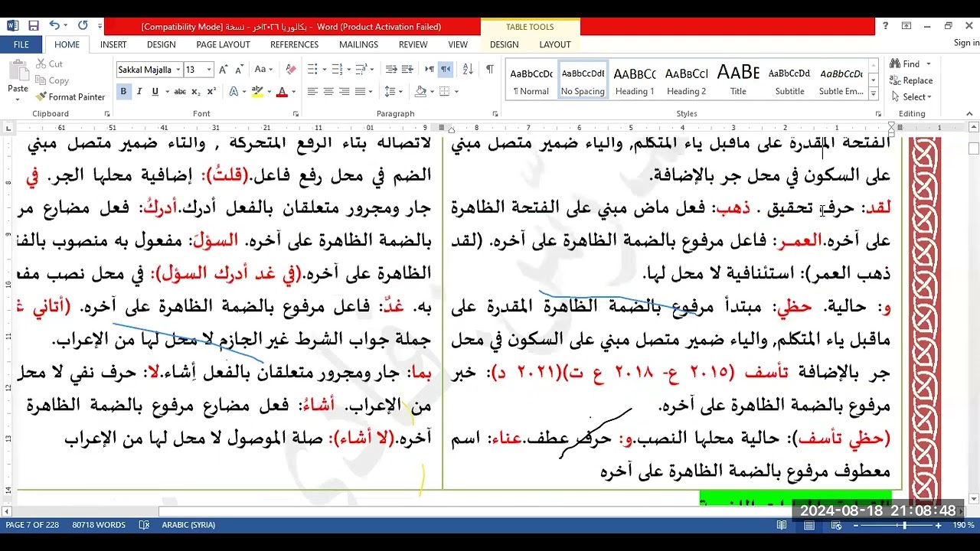Move the zoom slider handle
The width and height of the screenshot is (980, 551).
(904, 525)
